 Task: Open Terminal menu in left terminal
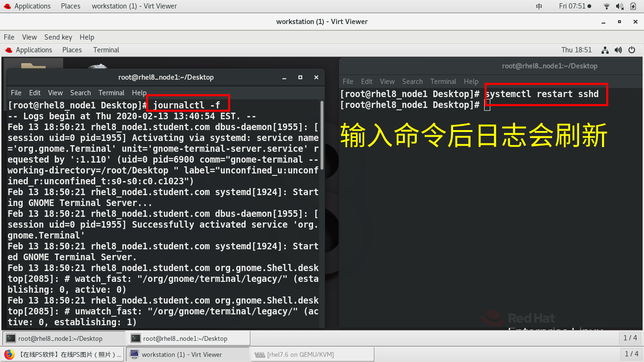pos(111,92)
